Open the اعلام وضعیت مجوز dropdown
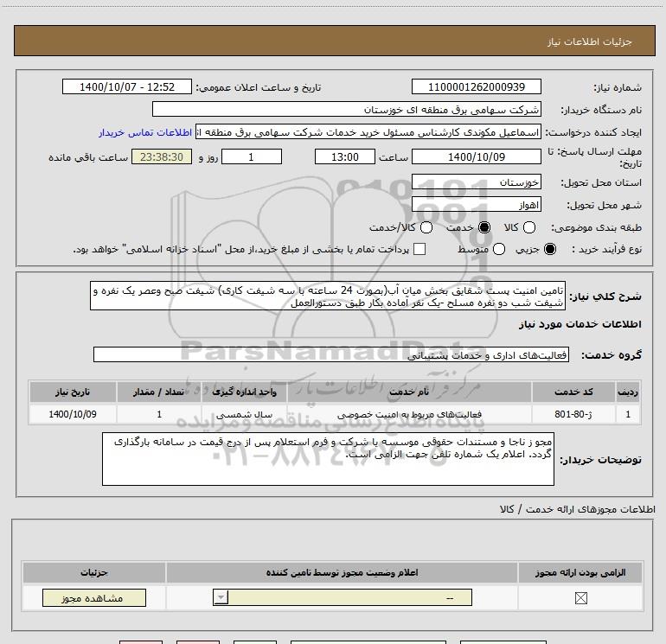Screen dimensions: 666x644 [x=343, y=597]
